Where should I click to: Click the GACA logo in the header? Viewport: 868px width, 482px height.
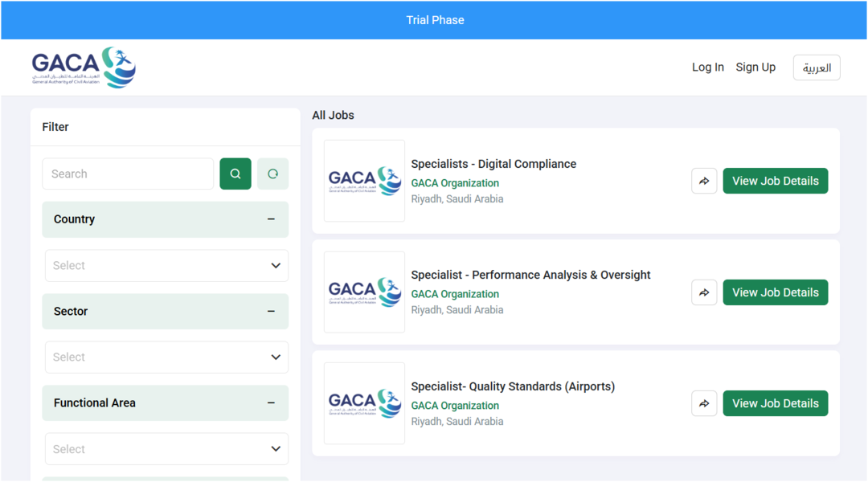pyautogui.click(x=84, y=67)
